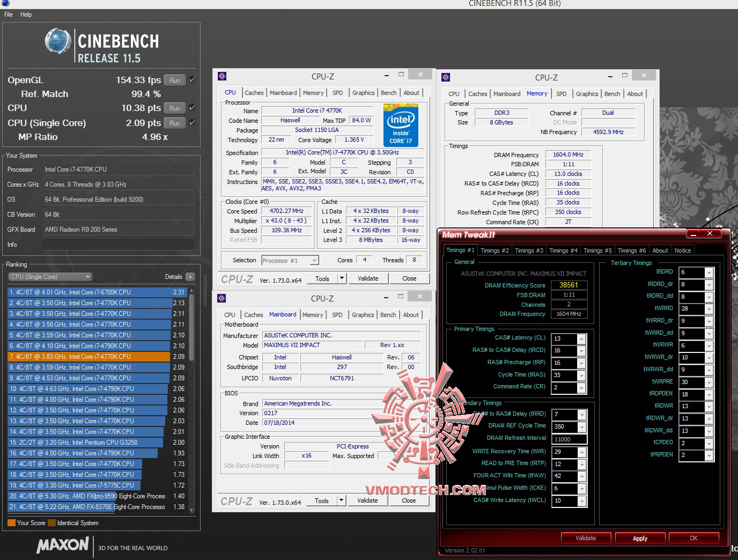Open the WRITE Recovery Time (tWR) dropdown

581,452
